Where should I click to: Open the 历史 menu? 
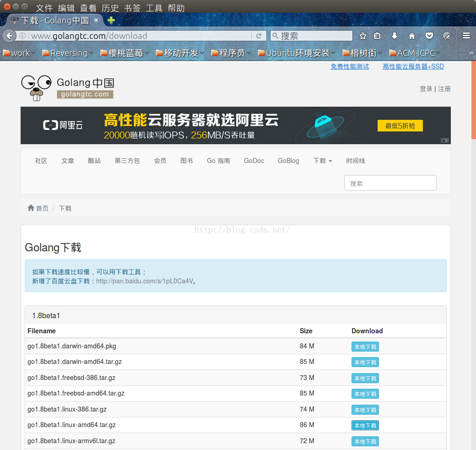pos(110,8)
